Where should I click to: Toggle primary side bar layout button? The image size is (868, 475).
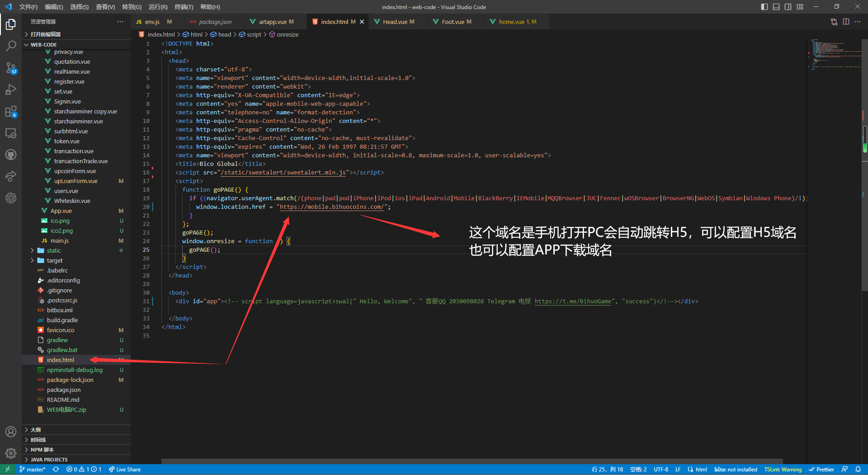764,7
